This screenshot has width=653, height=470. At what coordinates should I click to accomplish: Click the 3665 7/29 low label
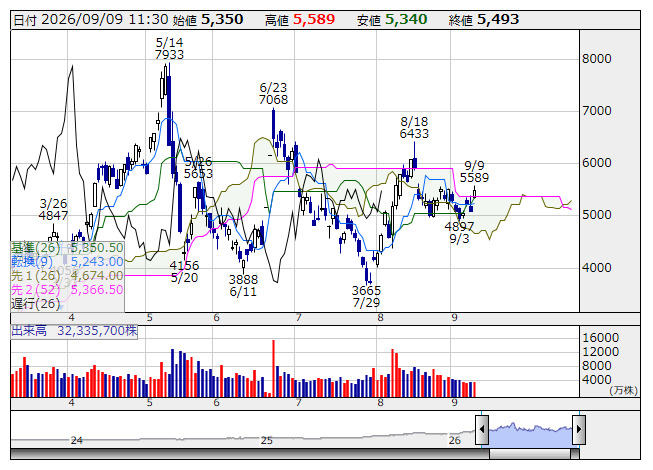(366, 296)
